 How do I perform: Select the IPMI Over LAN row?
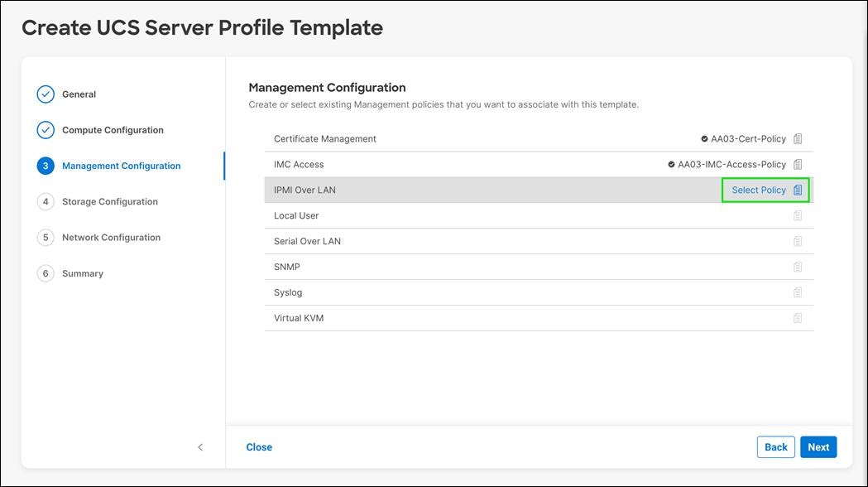(x=455, y=190)
